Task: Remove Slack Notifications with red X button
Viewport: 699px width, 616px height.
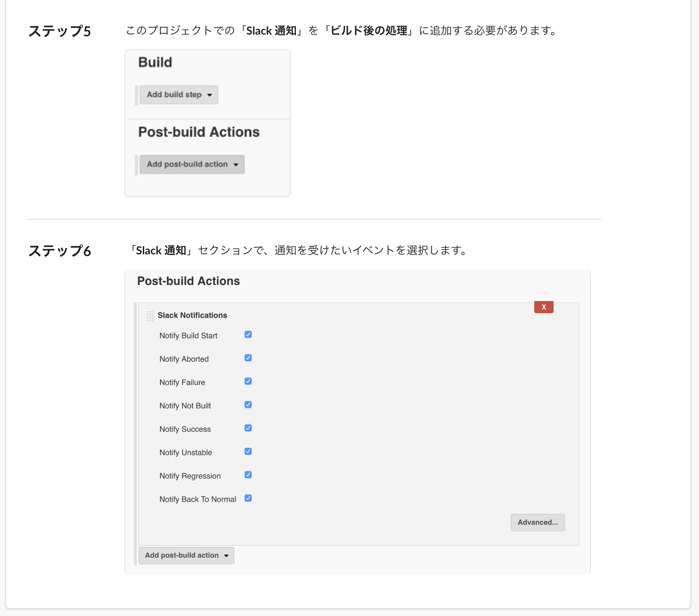Action: (544, 307)
